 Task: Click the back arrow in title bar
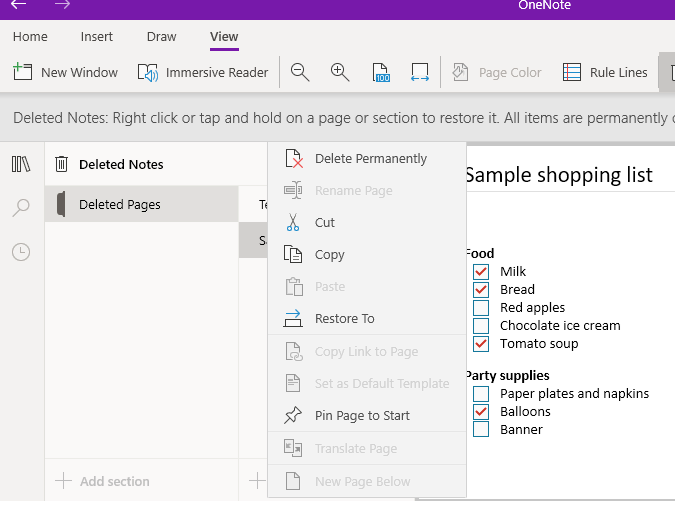(x=19, y=5)
